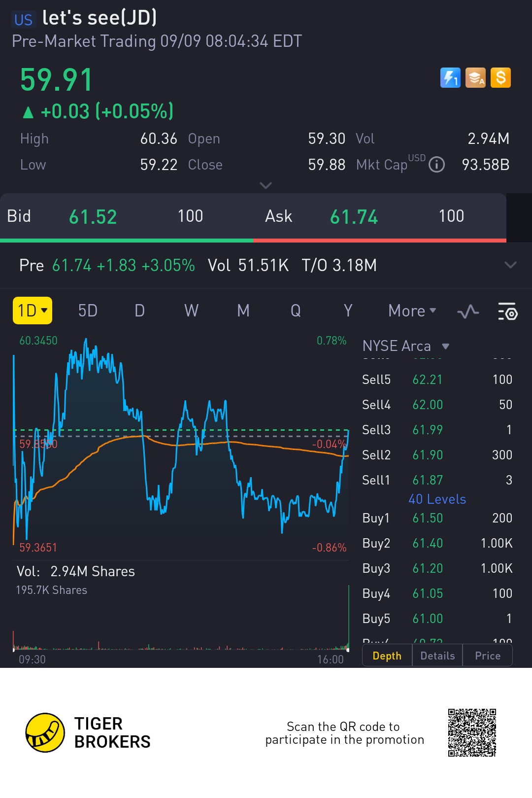The height and width of the screenshot is (798, 532).
Task: Switch chart to W weekly view
Action: tap(191, 311)
